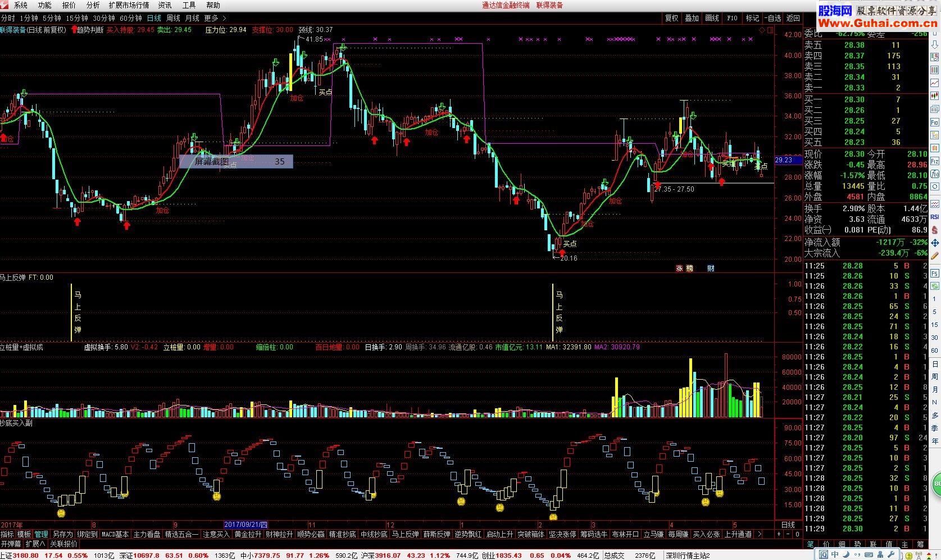Switch chart period to 周线

pyautogui.click(x=173, y=19)
